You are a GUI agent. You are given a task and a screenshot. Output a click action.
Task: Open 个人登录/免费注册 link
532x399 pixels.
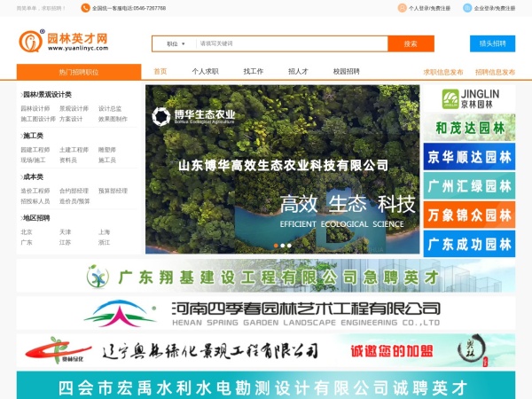coord(429,8)
